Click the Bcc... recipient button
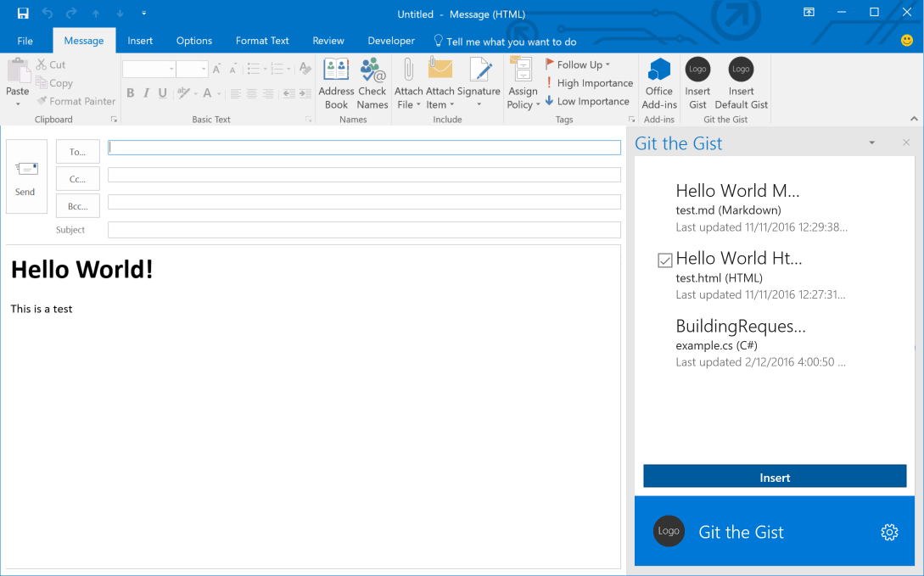This screenshot has width=924, height=576. tap(78, 206)
